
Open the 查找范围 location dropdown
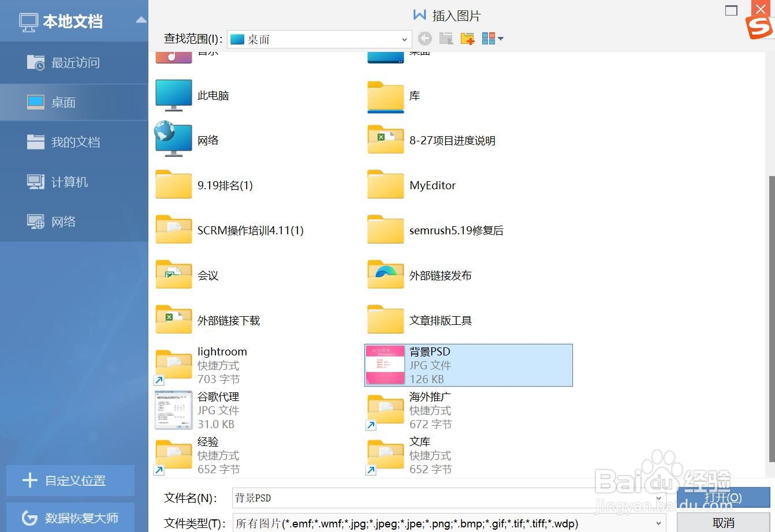[404, 39]
